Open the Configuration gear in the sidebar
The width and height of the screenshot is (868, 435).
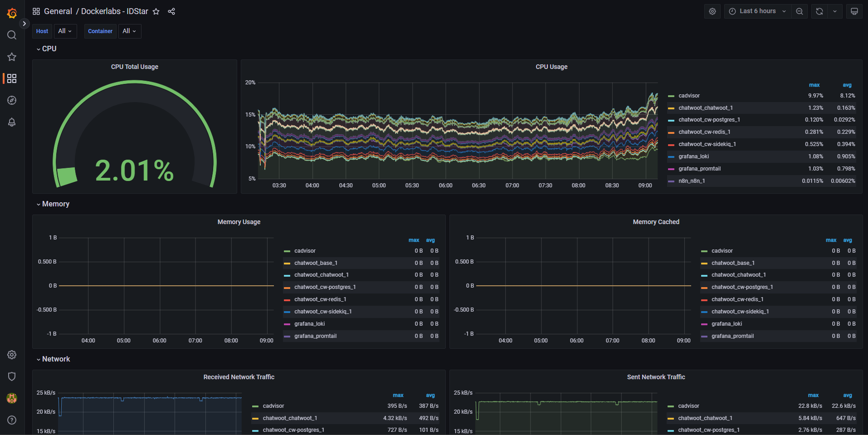coord(12,355)
